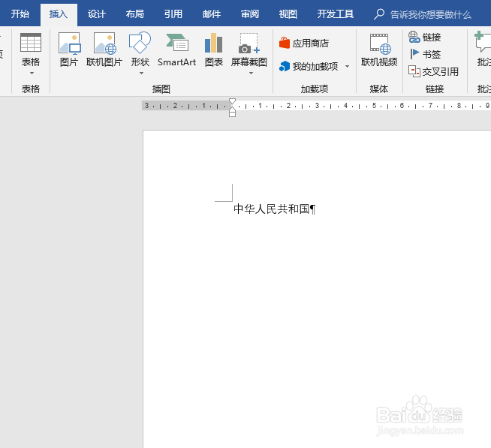Expand the 表格 dropdown arrow
This screenshot has width=491, height=448.
[32, 74]
